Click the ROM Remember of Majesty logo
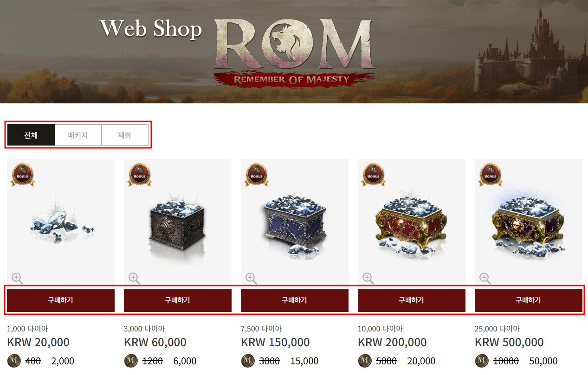588x375 pixels. pos(295,52)
